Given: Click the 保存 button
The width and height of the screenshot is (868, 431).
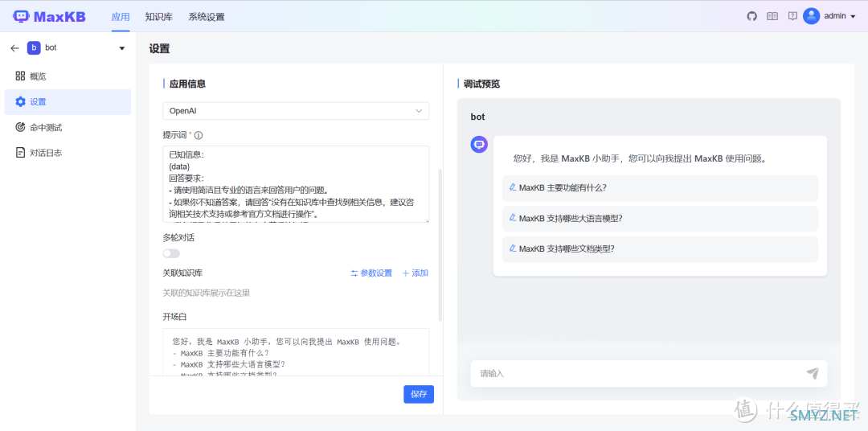Looking at the screenshot, I should [x=419, y=394].
